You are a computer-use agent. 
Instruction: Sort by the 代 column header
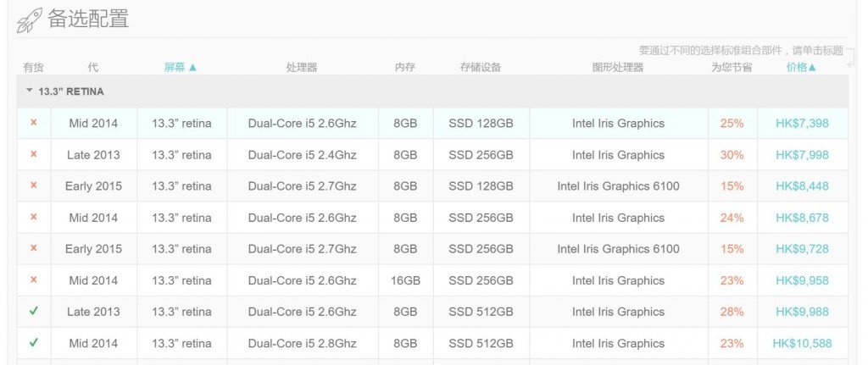point(93,68)
